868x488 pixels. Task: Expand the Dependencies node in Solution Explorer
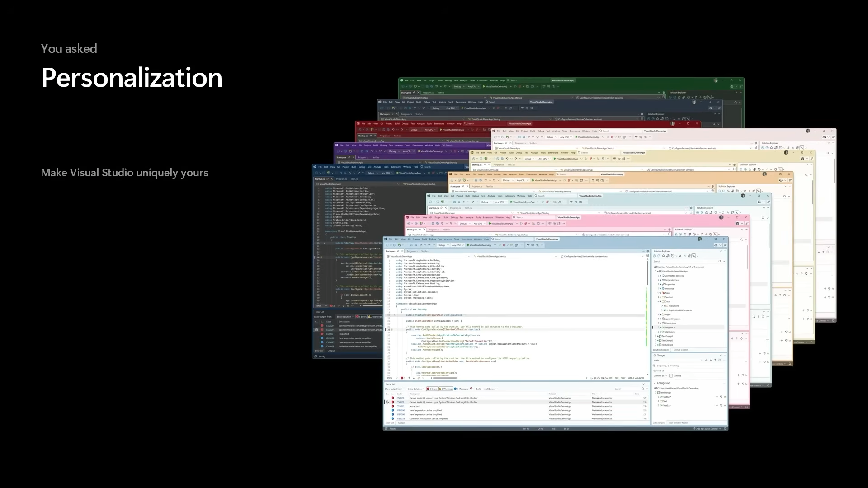pos(659,280)
